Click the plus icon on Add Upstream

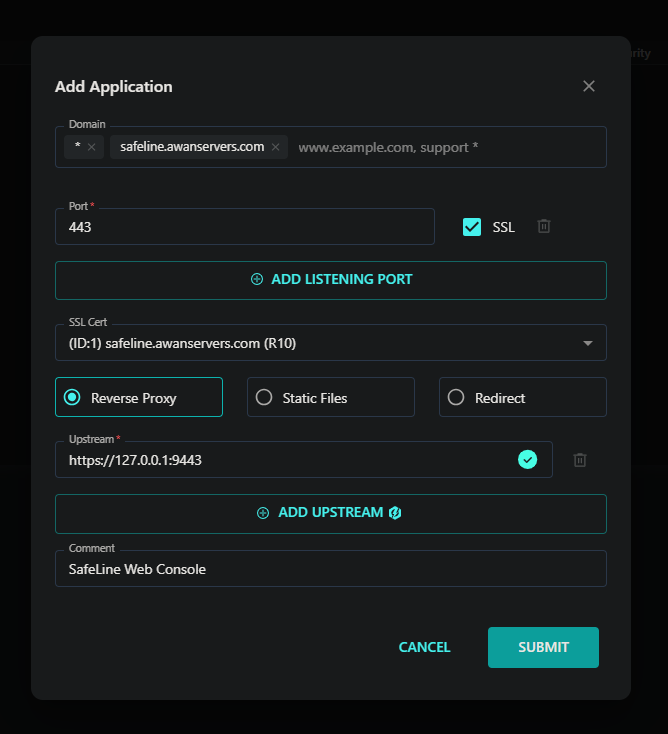(263, 513)
